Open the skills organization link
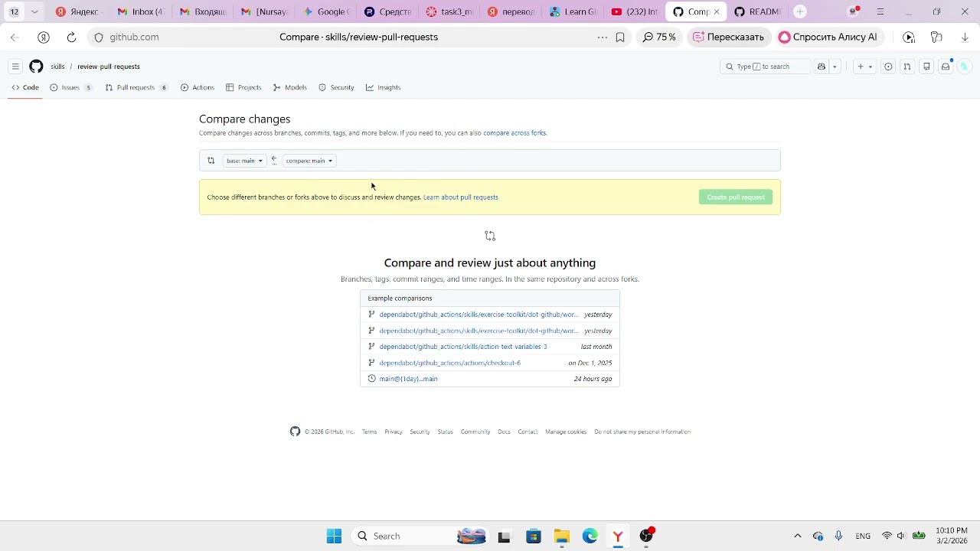Viewport: 980px width, 551px height. 57,67
